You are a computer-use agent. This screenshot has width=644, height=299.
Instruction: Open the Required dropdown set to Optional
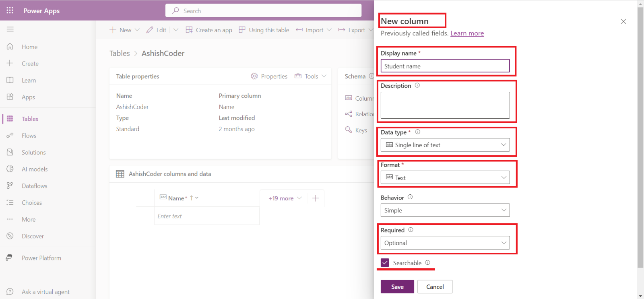point(445,243)
